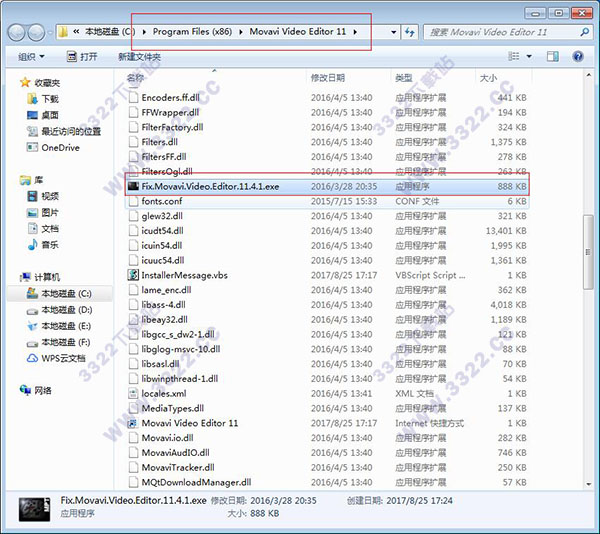Open WPS云文档 in sidebar
This screenshot has height=534, width=600.
pos(56,358)
